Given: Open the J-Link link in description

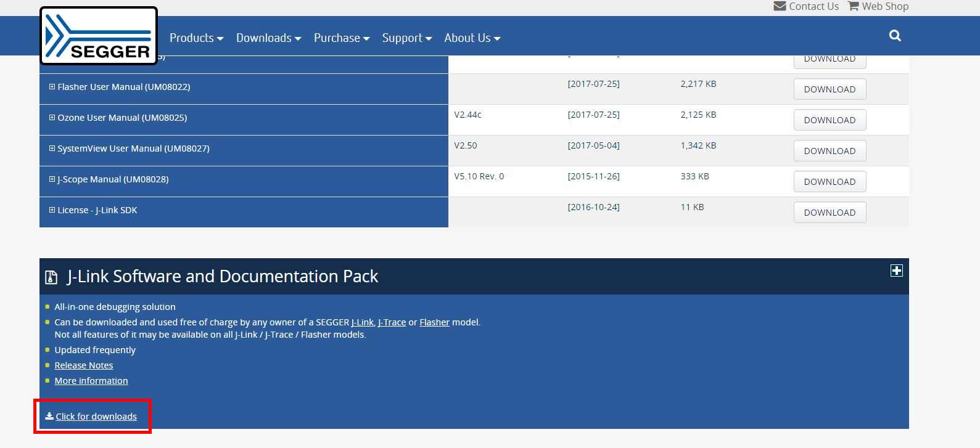Looking at the screenshot, I should tap(363, 322).
